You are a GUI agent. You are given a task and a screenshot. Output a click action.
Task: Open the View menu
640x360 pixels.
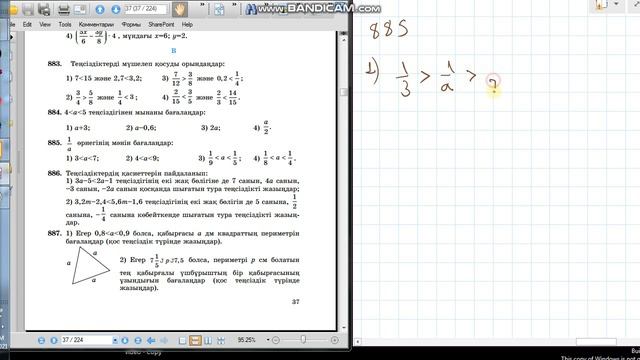tap(45, 24)
